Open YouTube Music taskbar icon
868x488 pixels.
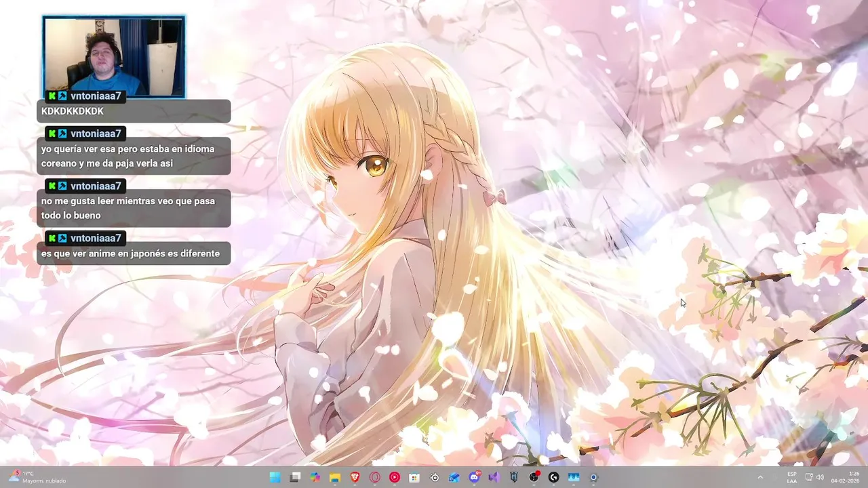394,477
